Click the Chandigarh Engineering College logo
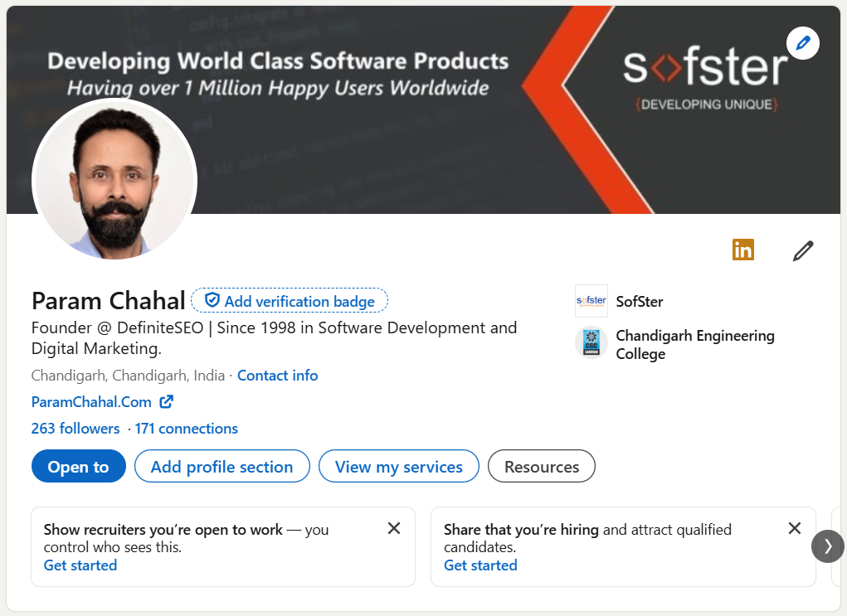The width and height of the screenshot is (847, 616). coord(591,342)
